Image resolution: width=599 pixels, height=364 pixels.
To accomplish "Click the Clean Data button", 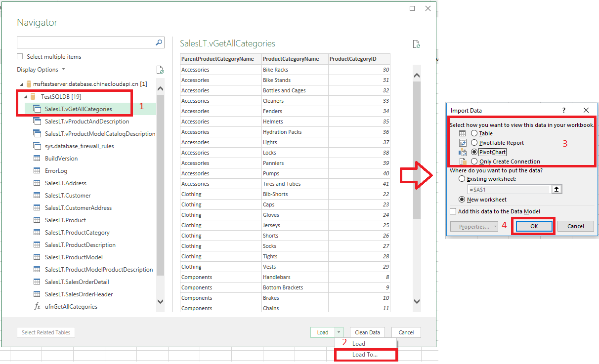I will (x=367, y=332).
